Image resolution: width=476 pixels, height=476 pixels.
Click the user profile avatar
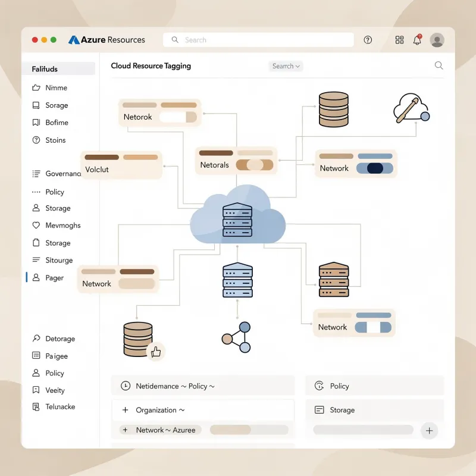pyautogui.click(x=437, y=40)
